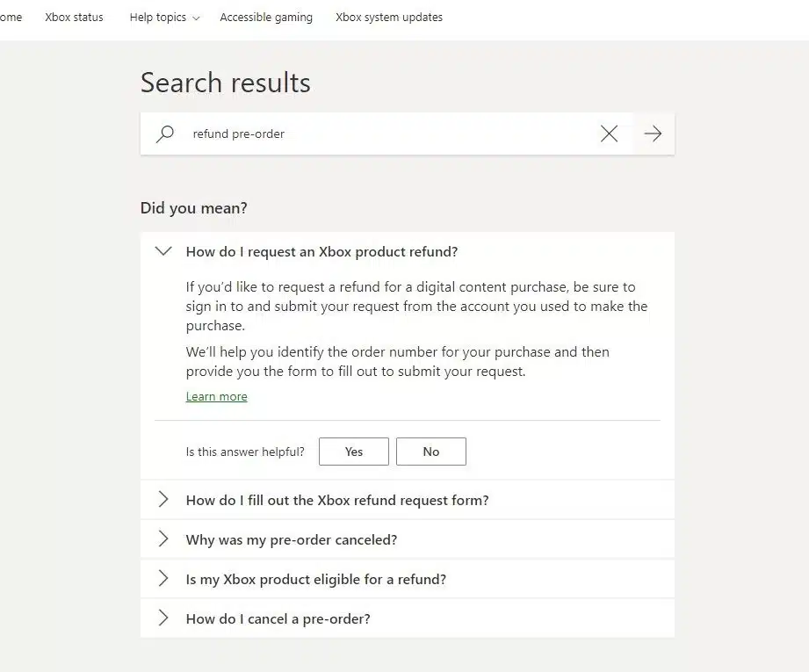809x672 pixels.
Task: Open the Help topics dropdown arrow
Action: 196,18
